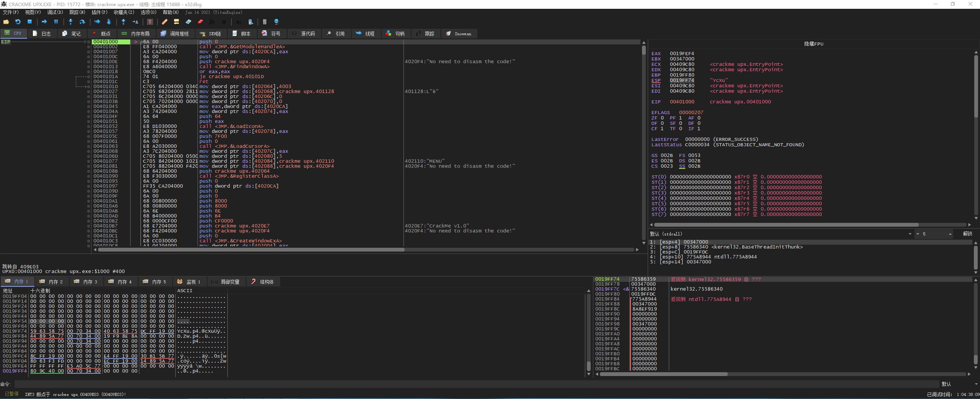Toggle the 解锁 lock button
980x399 pixels.
click(967, 234)
